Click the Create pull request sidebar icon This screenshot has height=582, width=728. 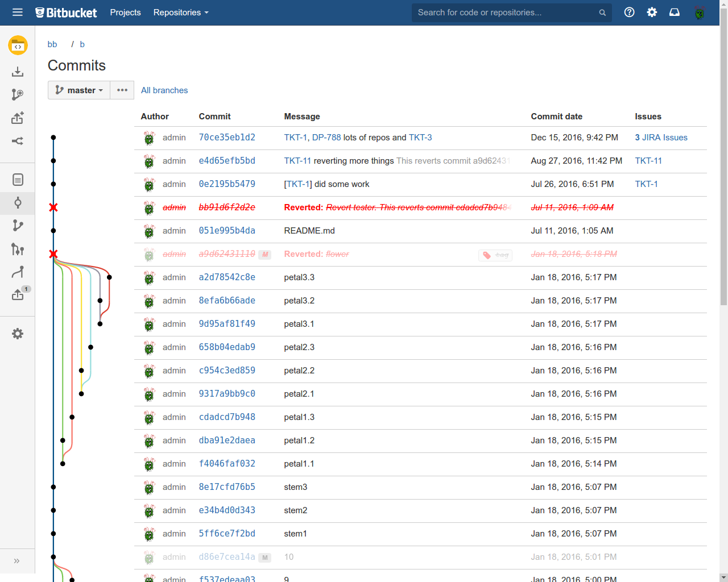pos(18,118)
